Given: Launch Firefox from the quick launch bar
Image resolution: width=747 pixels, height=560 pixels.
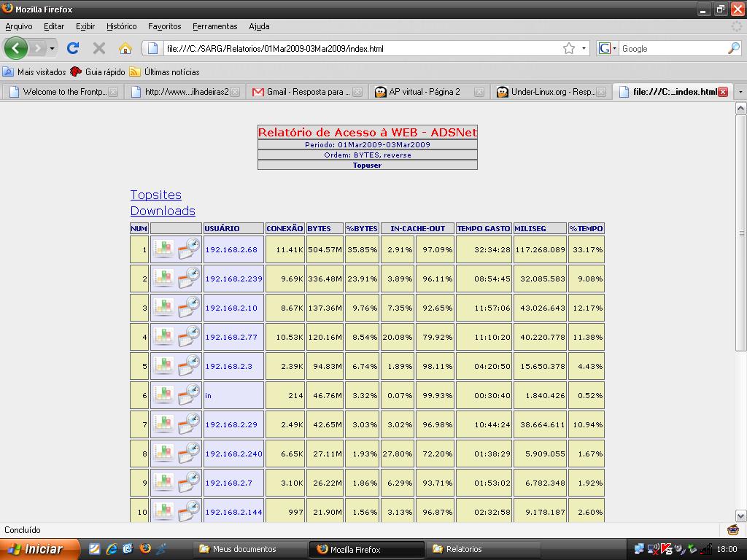Looking at the screenshot, I should tap(145, 548).
